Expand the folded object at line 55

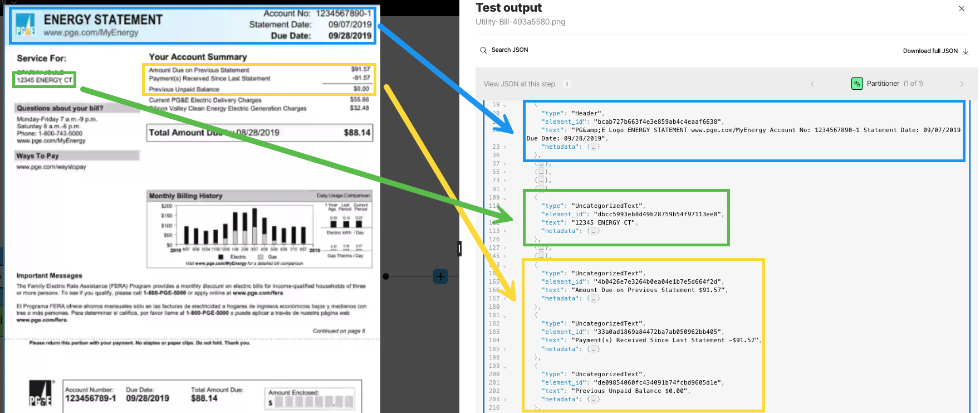coord(505,172)
